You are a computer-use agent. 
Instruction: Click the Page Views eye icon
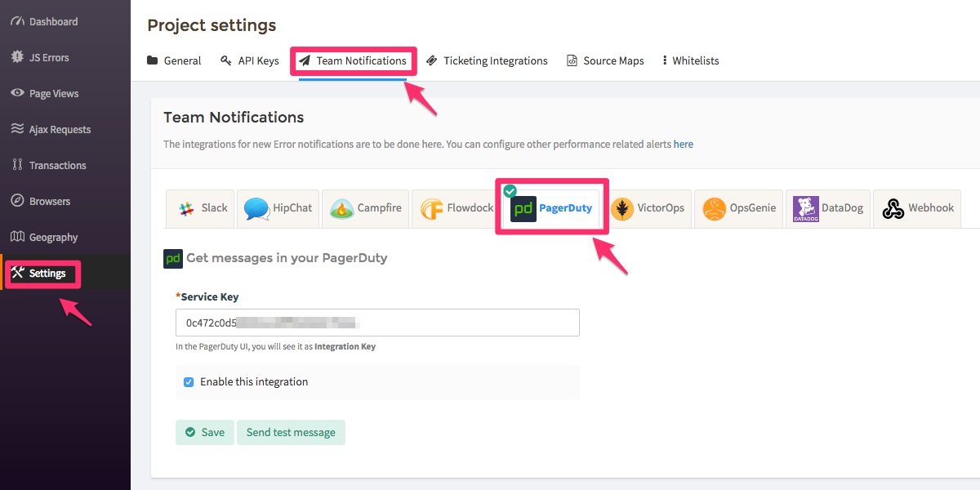pyautogui.click(x=17, y=93)
